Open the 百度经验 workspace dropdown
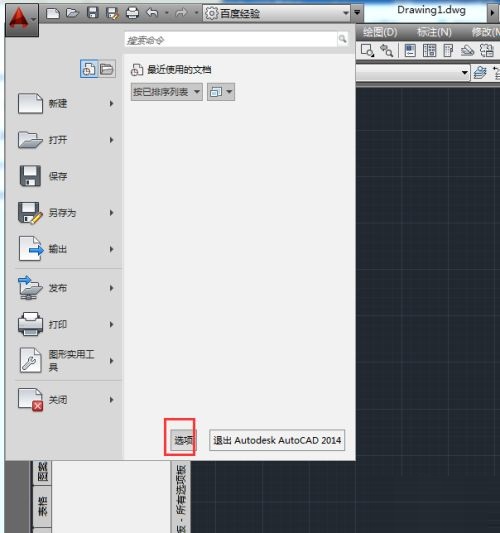Screen dimensions: 500x533 pos(276,13)
